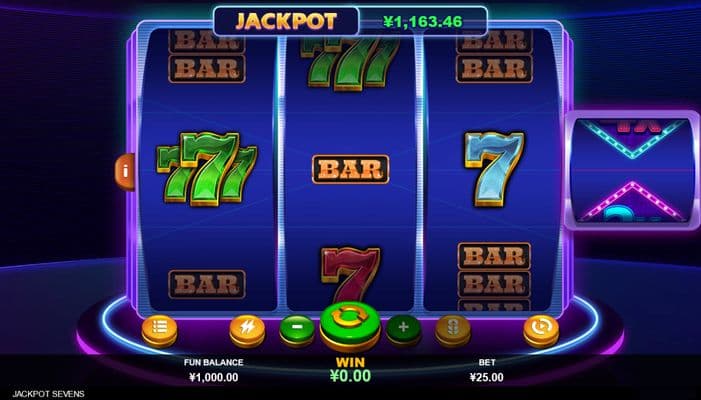Select the WIN amount ¥0.00

coord(350,376)
